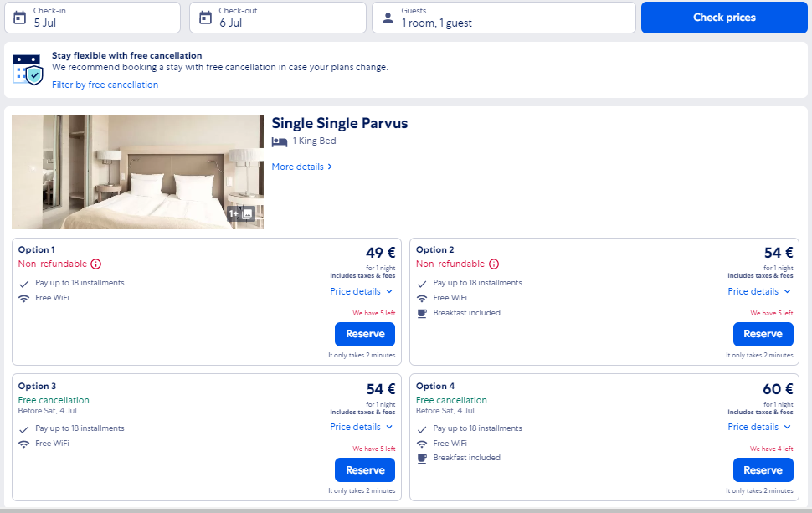Screen dimensions: 812x513
Task: Click Free cancellation text in Option 4
Action: pyautogui.click(x=451, y=400)
